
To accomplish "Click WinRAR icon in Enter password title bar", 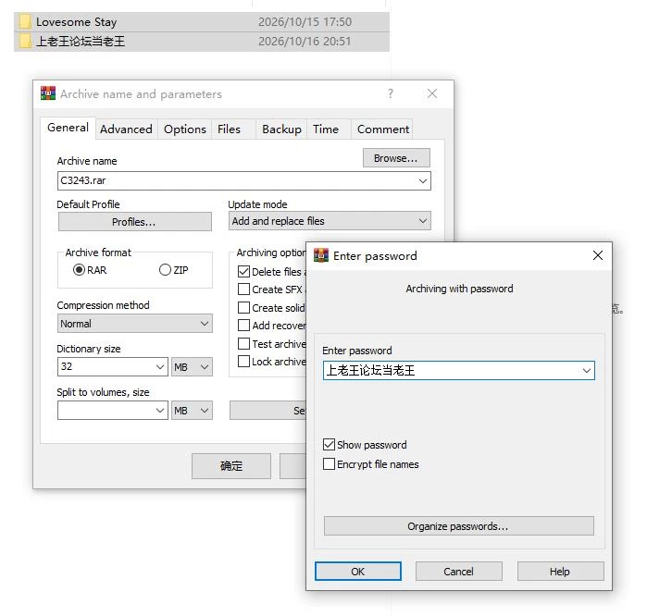I will point(321,255).
